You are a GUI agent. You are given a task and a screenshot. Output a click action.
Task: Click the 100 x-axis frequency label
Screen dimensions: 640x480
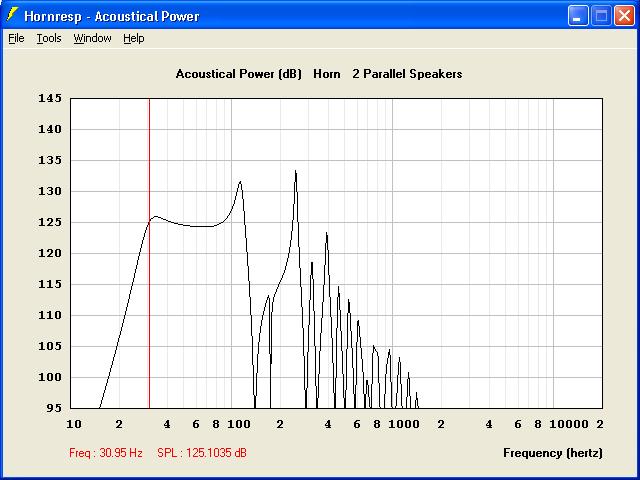239,424
